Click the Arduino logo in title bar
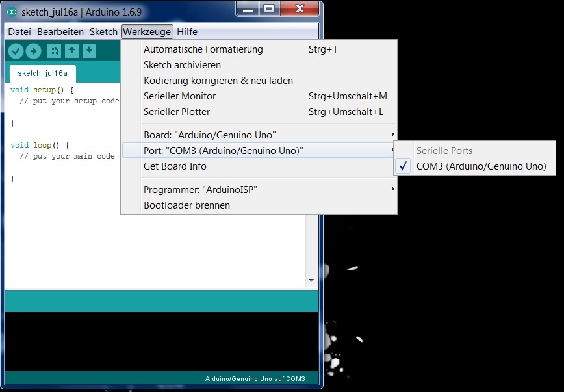This screenshot has height=392, width=564. point(12,11)
